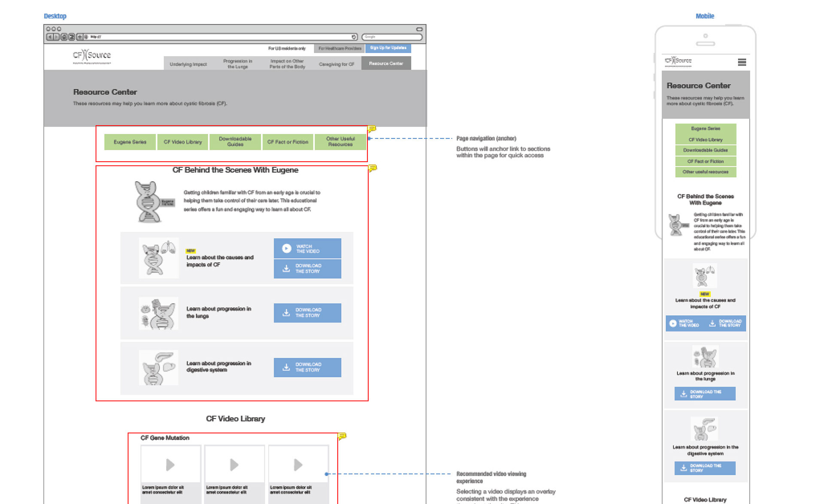Open the mobile hamburger menu icon
824x504 pixels.
coord(742,62)
